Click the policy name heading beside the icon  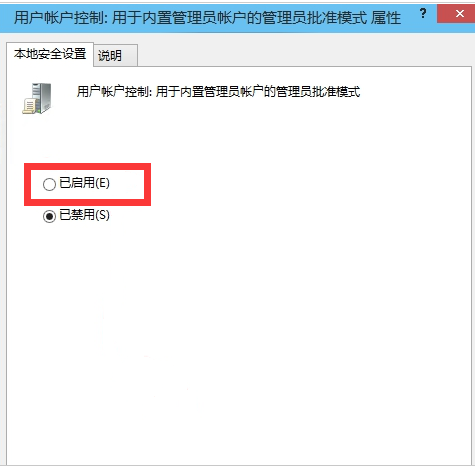[218, 91]
